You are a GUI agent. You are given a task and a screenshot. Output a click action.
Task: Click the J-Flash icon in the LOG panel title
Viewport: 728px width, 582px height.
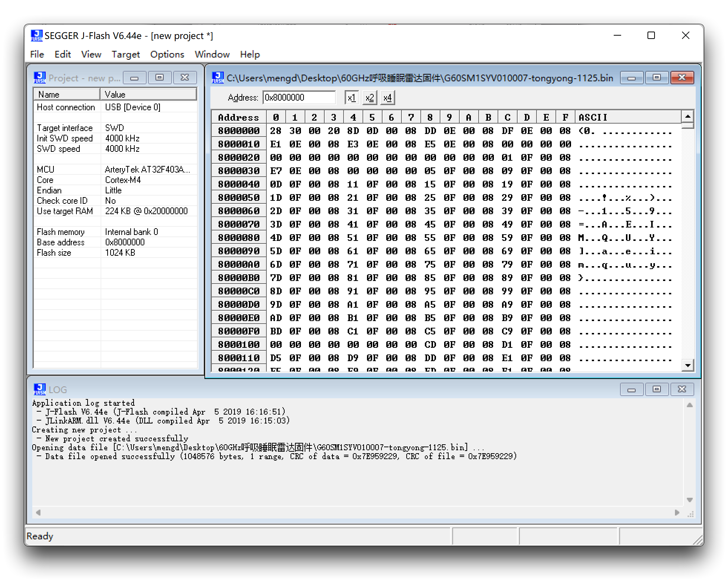pyautogui.click(x=40, y=389)
